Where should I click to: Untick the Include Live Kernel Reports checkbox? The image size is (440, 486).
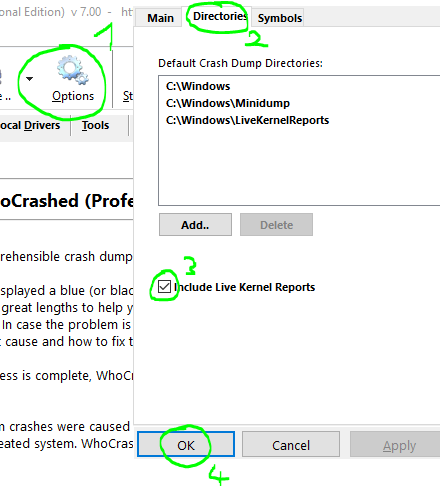[x=164, y=287]
